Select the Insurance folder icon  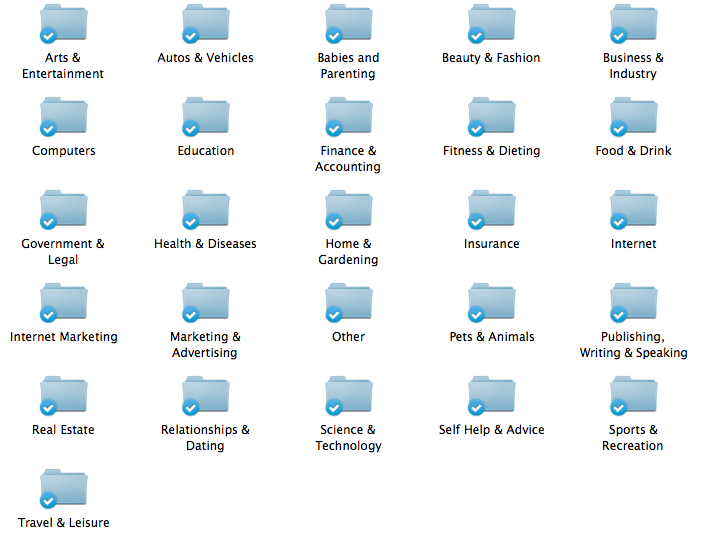pos(492,210)
